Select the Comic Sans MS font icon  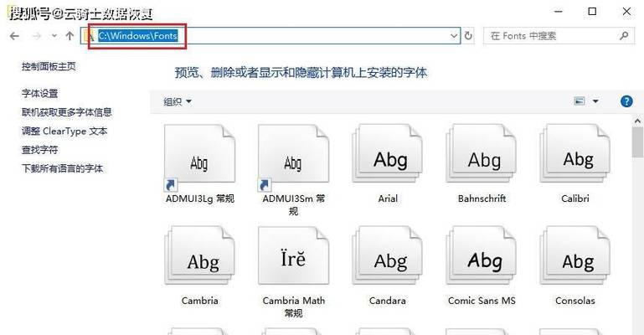(x=482, y=255)
